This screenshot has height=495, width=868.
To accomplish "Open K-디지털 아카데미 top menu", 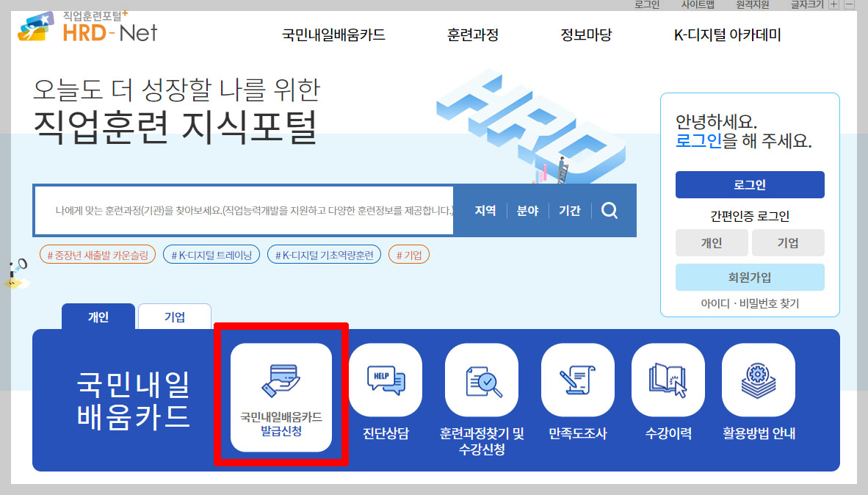I will tap(728, 35).
